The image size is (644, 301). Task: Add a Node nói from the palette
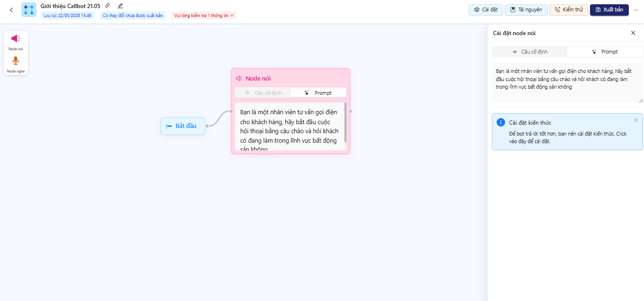16,42
